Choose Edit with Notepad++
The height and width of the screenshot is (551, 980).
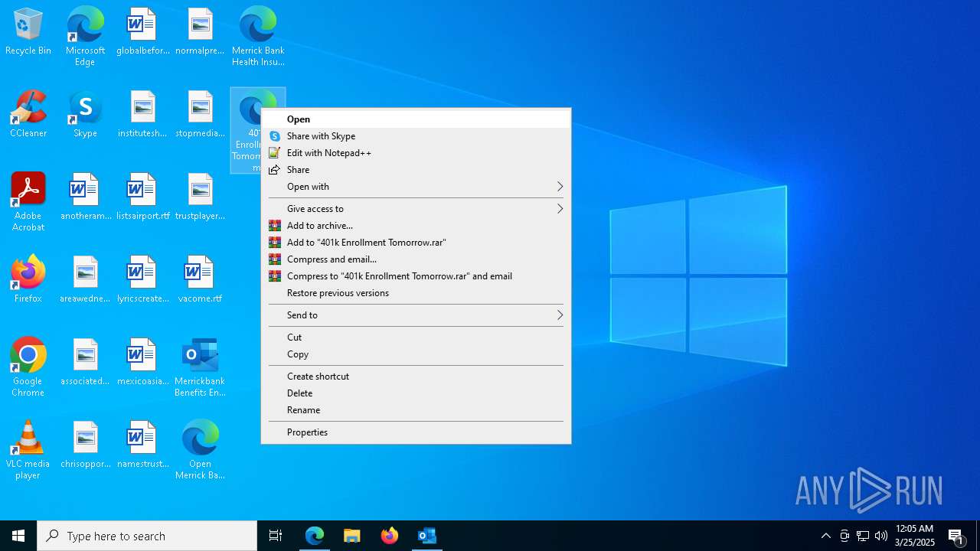(416, 153)
